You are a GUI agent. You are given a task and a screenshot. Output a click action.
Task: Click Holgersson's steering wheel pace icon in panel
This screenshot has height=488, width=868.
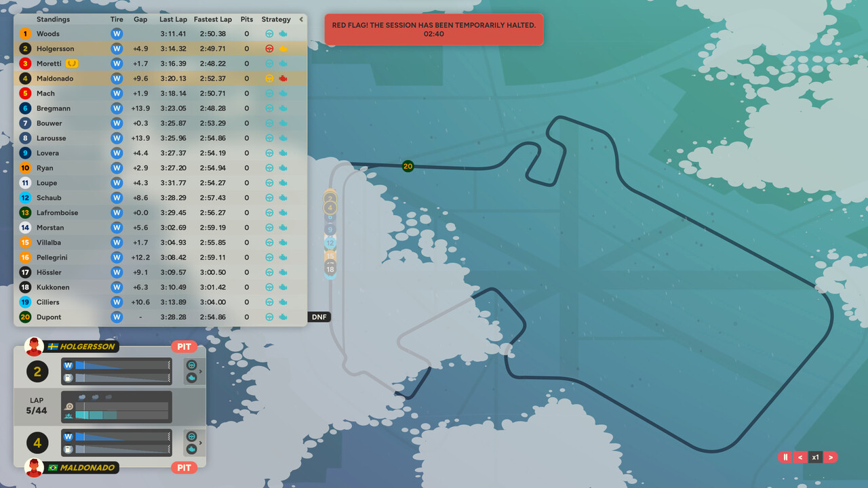[x=191, y=365]
